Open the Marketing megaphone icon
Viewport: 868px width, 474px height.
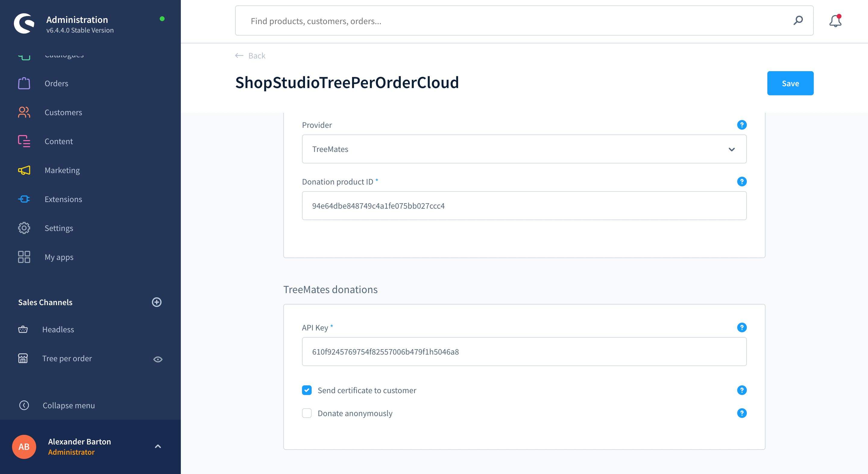(24, 170)
